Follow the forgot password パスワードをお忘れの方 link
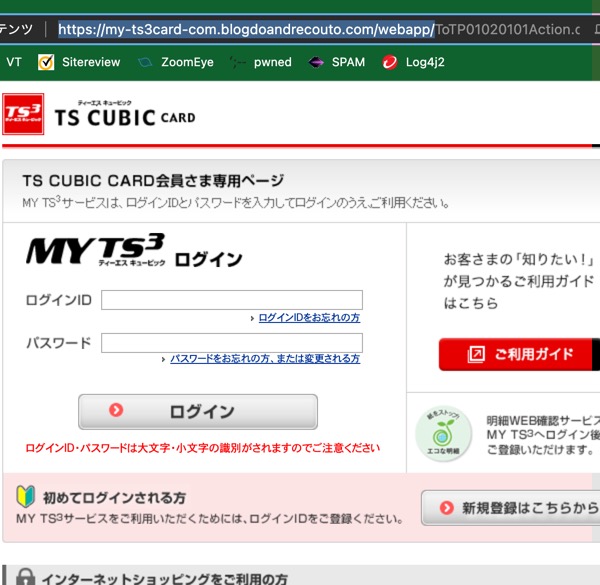The image size is (600, 585). pyautogui.click(x=264, y=359)
